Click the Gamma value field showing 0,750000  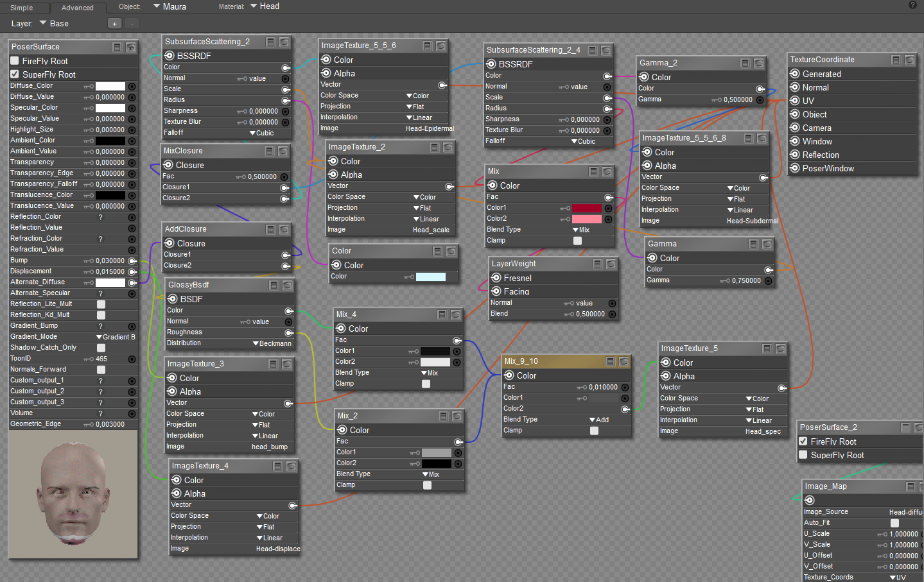(746, 280)
